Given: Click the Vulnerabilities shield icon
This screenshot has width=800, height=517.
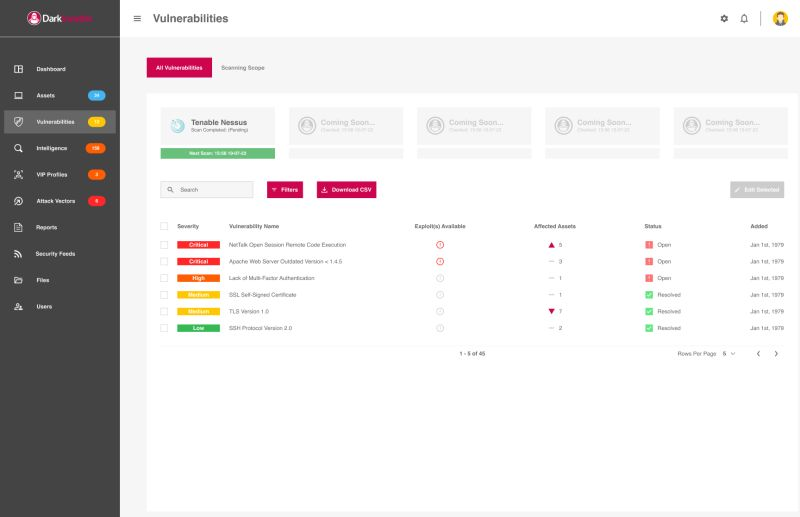Looking at the screenshot, I should [18, 122].
